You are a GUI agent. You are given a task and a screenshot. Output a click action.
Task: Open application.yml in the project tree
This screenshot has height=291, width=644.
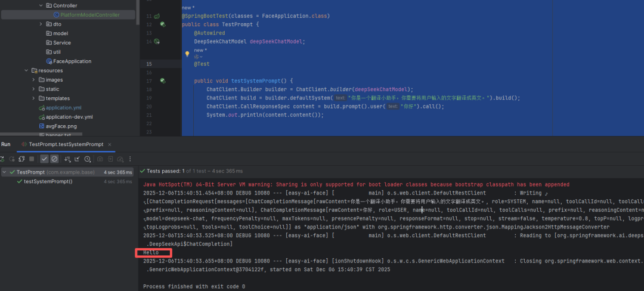coord(63,107)
